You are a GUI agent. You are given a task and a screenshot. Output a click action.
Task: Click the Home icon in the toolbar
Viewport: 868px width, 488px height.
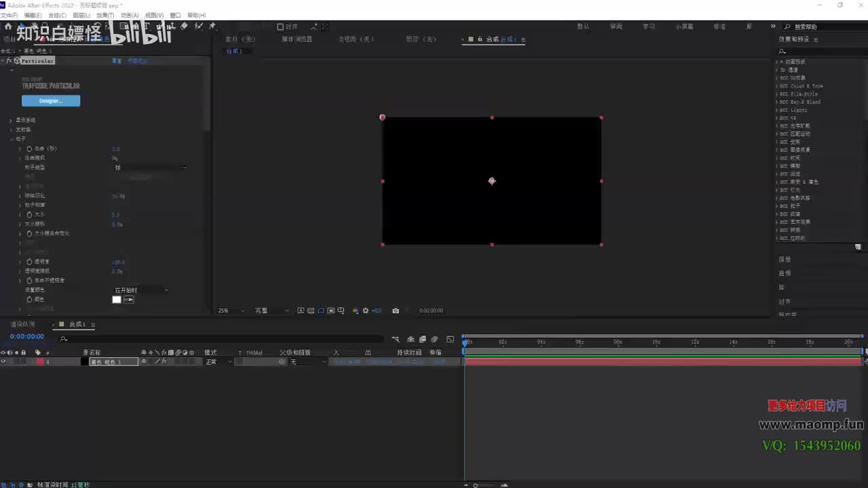pos(9,26)
